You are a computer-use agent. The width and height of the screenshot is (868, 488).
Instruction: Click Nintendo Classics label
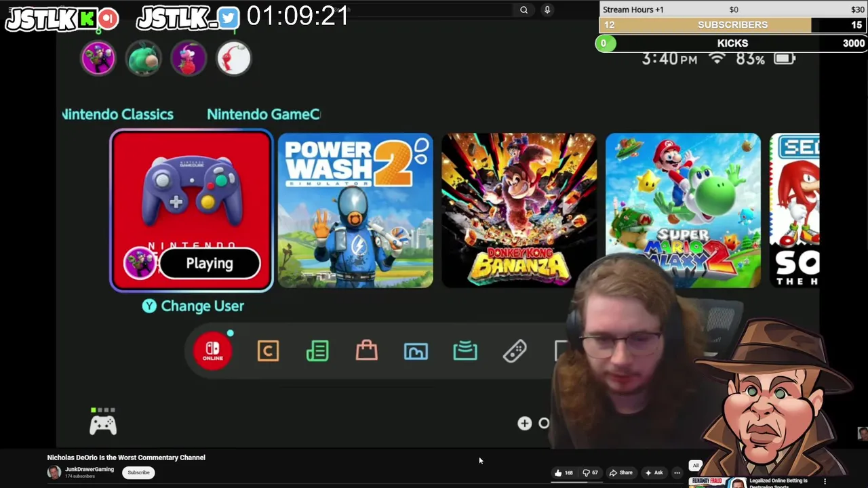click(x=118, y=115)
